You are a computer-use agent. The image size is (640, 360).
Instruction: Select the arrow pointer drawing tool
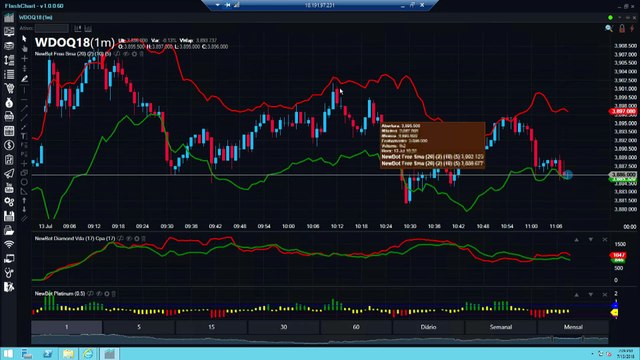coord(24,39)
